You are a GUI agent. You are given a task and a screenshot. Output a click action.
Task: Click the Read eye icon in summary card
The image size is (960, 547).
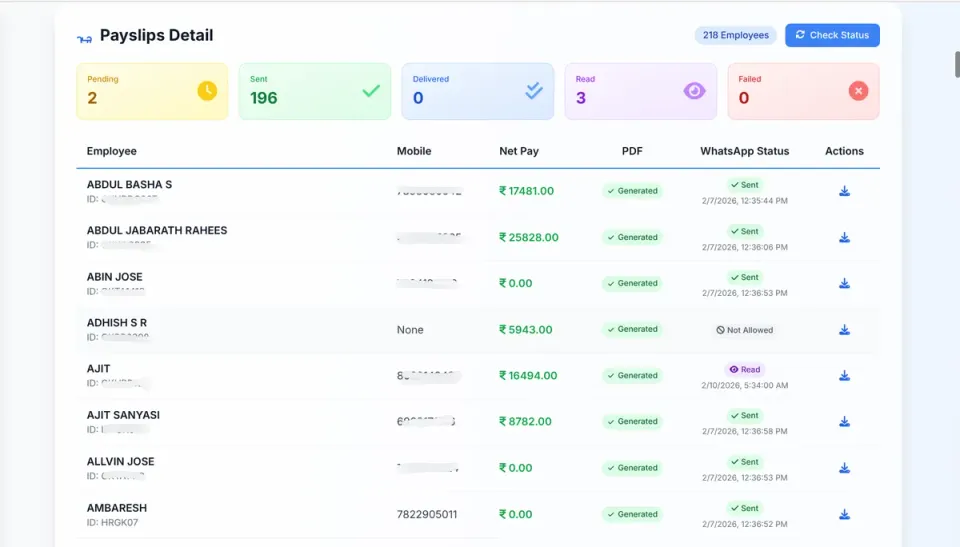click(x=694, y=91)
